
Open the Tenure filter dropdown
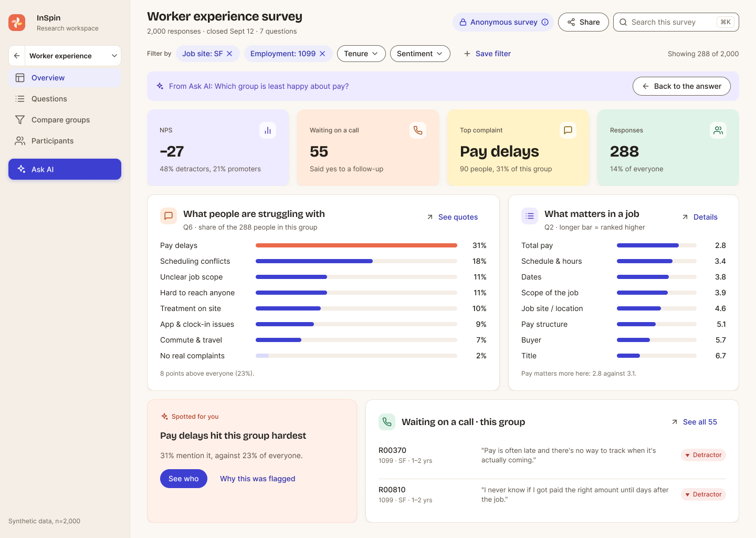tap(361, 54)
